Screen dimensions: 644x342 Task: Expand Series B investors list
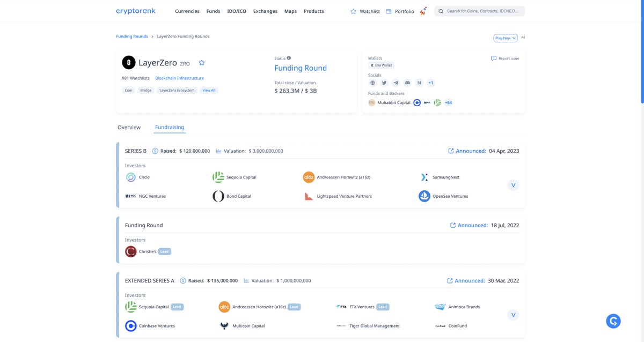pyautogui.click(x=513, y=185)
